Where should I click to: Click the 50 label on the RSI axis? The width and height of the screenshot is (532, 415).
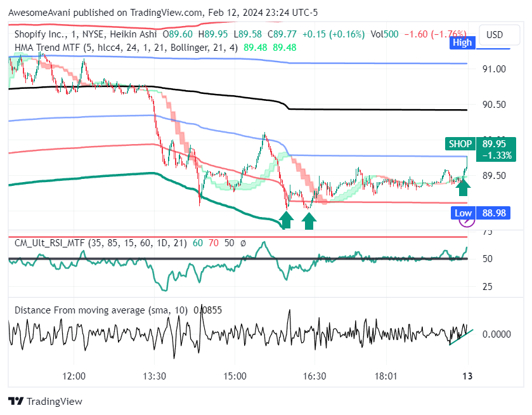[487, 259]
